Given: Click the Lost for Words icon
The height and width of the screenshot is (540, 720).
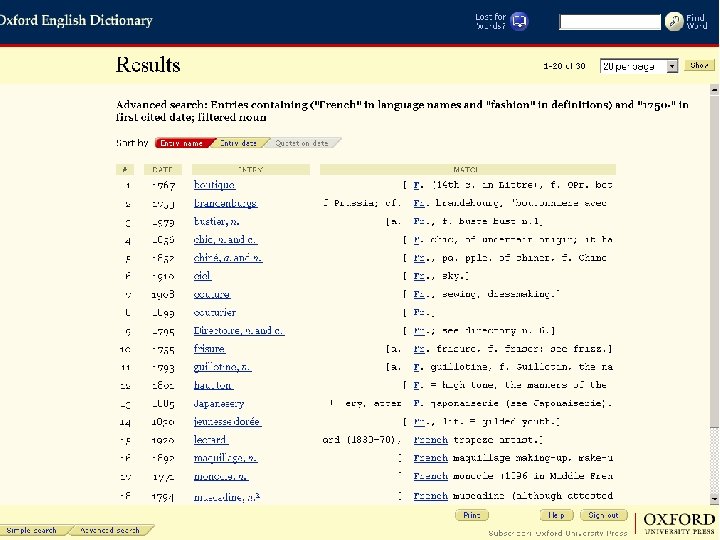Looking at the screenshot, I should [519, 21].
